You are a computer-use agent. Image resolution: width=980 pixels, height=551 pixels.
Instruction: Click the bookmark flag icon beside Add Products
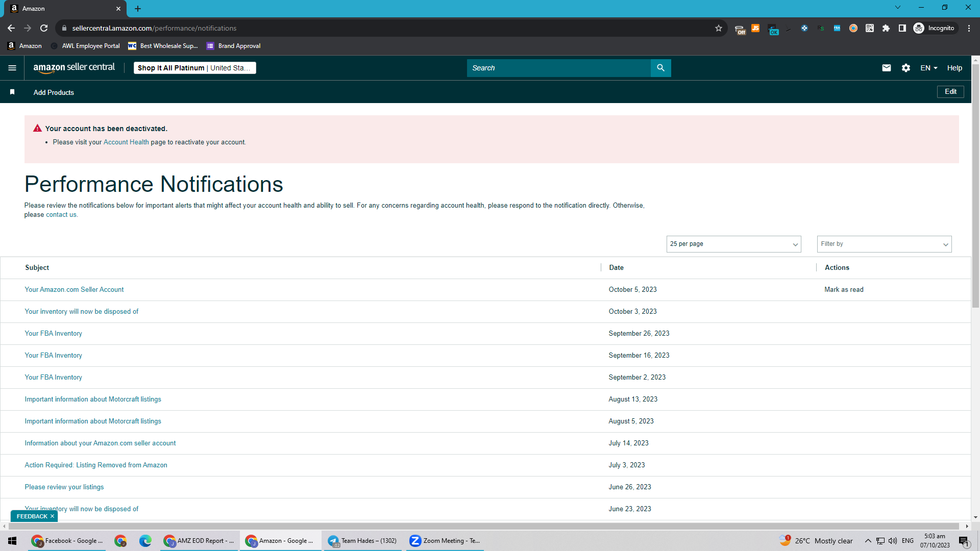pyautogui.click(x=12, y=92)
